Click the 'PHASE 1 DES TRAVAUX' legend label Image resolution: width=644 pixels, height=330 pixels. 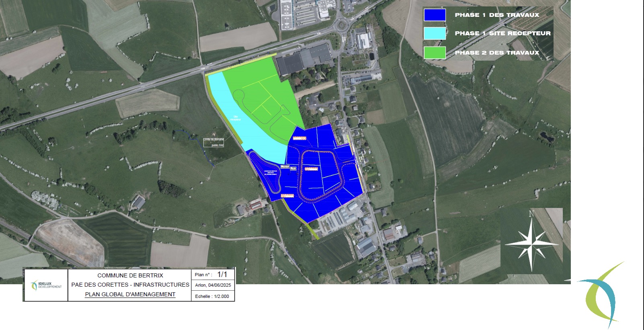[497, 15]
